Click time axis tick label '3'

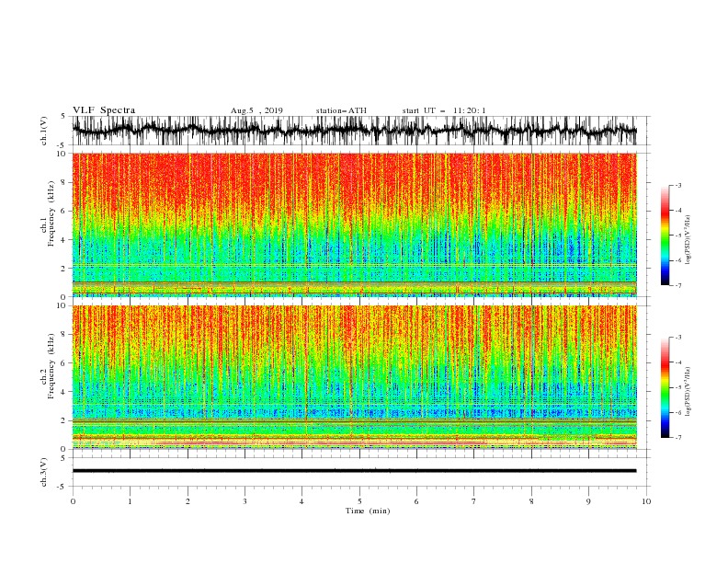(245, 501)
